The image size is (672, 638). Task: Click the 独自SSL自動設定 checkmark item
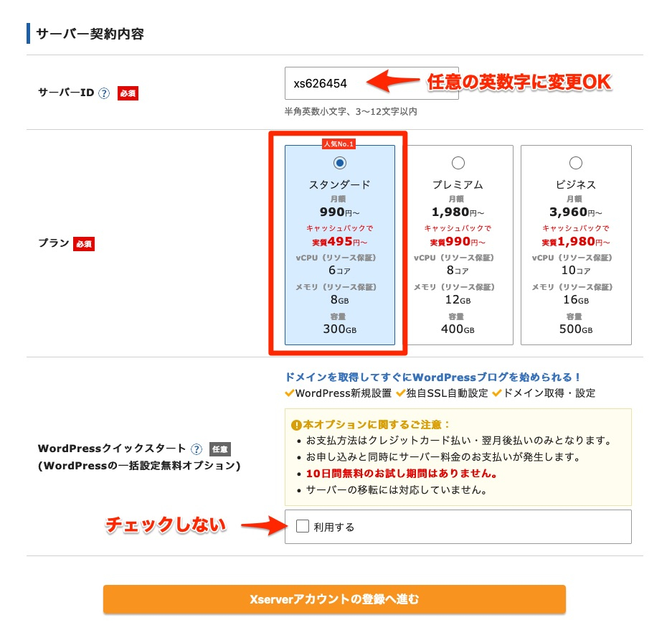[442, 393]
